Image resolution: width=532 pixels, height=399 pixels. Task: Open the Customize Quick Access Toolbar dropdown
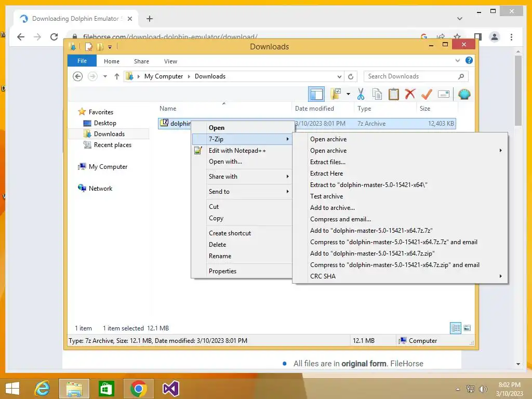110,47
